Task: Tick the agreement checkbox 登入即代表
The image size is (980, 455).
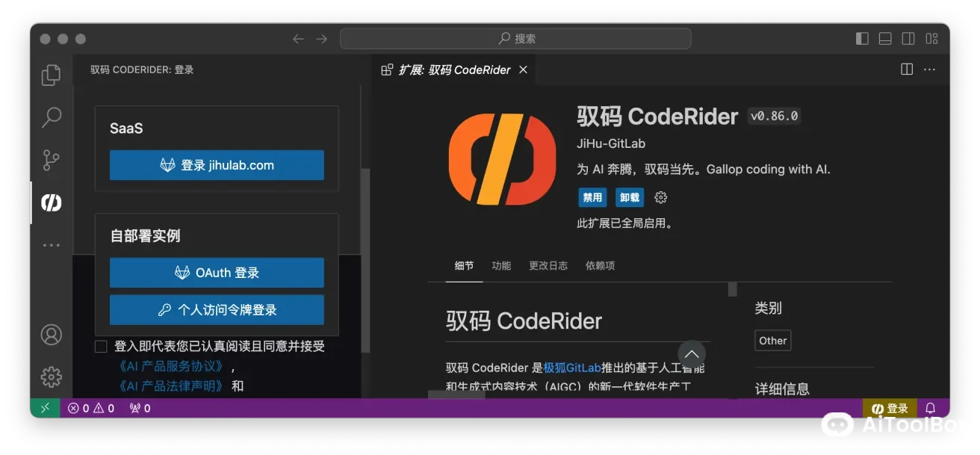Action: point(101,347)
